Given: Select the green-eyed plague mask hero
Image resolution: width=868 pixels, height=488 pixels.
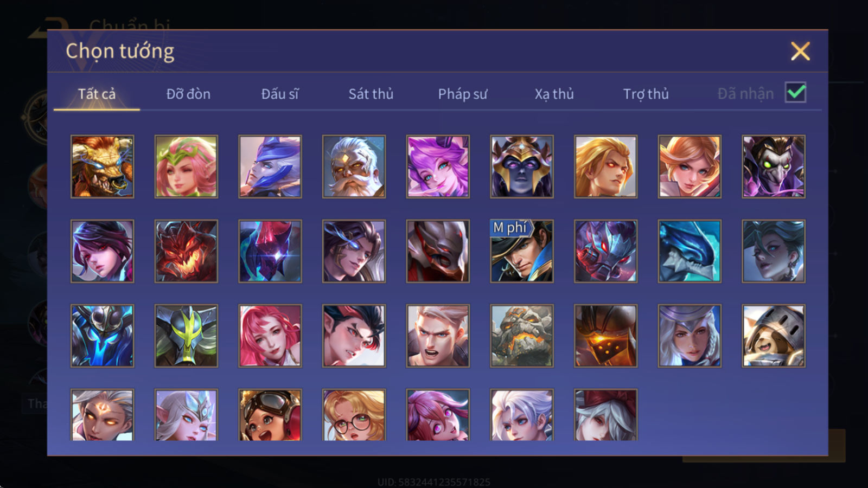Looking at the screenshot, I should click(774, 166).
